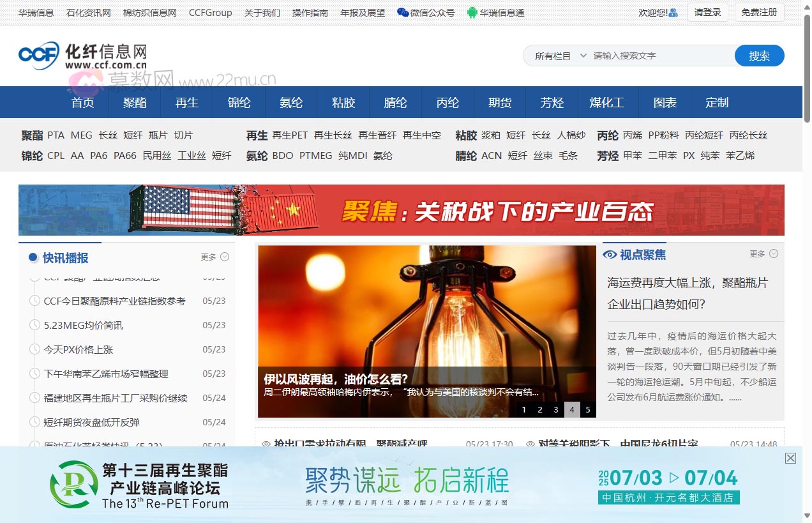Click the blue dot icon beside 快讯播报
Image resolution: width=812 pixels, height=523 pixels.
33,257
